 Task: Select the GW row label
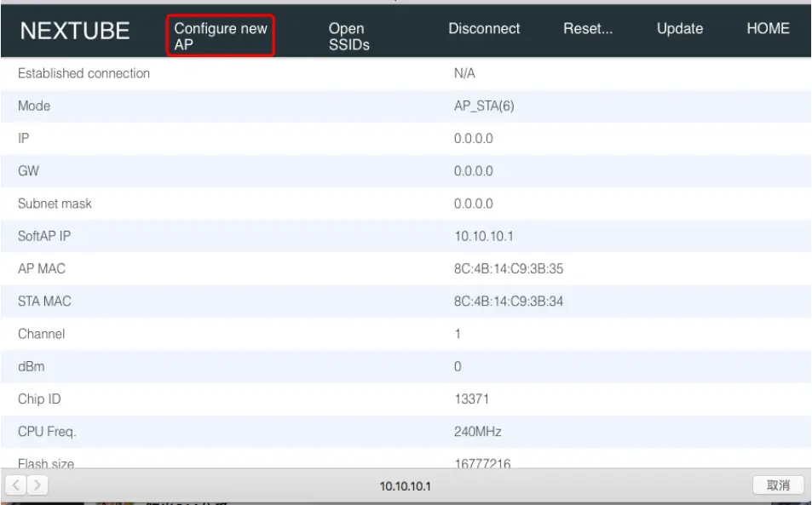coord(28,171)
